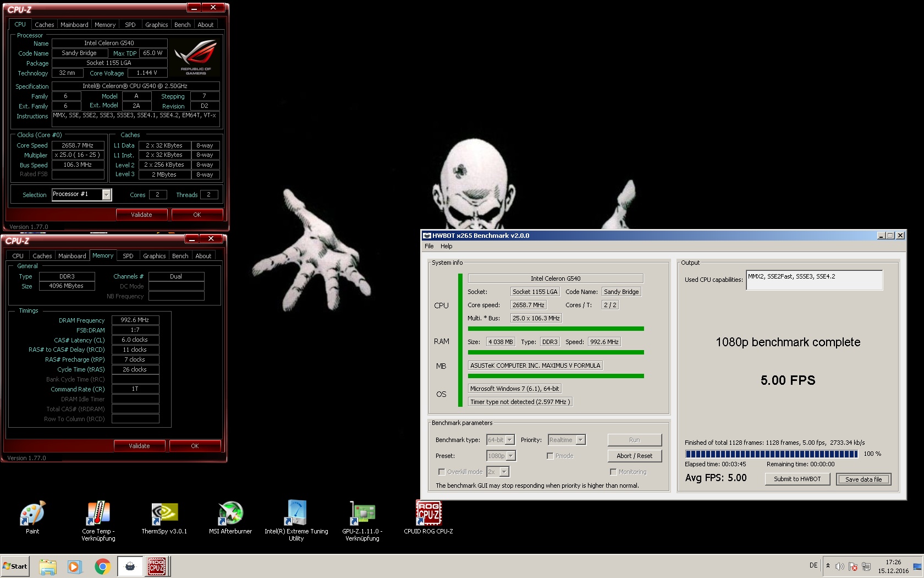Click the Windows Start button

point(15,566)
